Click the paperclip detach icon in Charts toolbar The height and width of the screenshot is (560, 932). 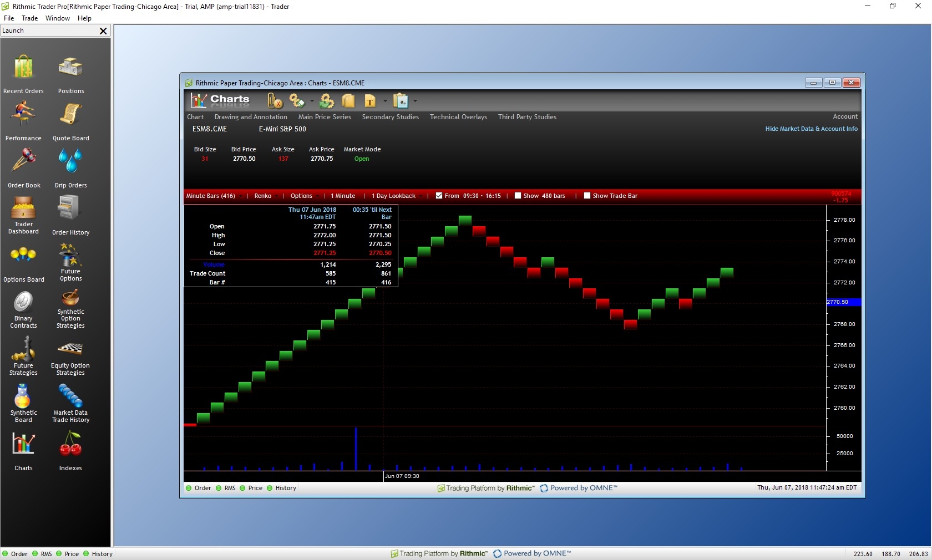click(275, 101)
